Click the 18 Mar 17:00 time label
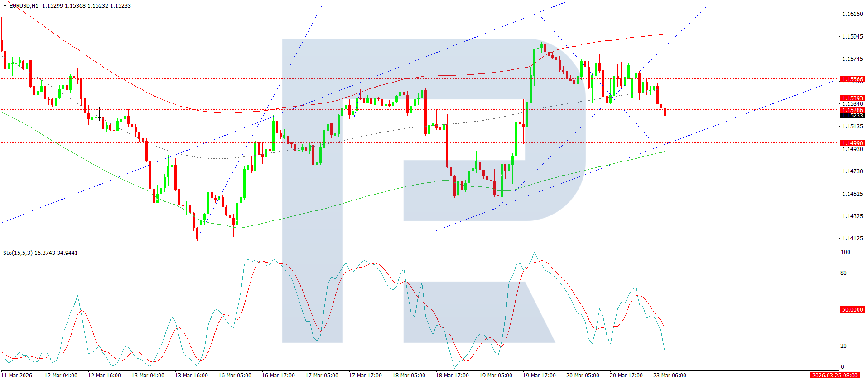The image size is (868, 381). (452, 376)
